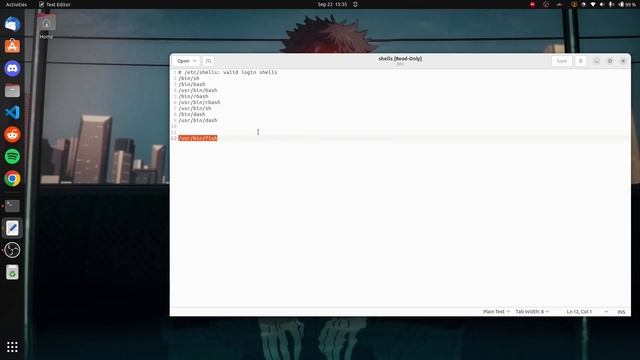The width and height of the screenshot is (640, 360).
Task: Open the Tab Width 8 dropdown
Action: [x=532, y=311]
